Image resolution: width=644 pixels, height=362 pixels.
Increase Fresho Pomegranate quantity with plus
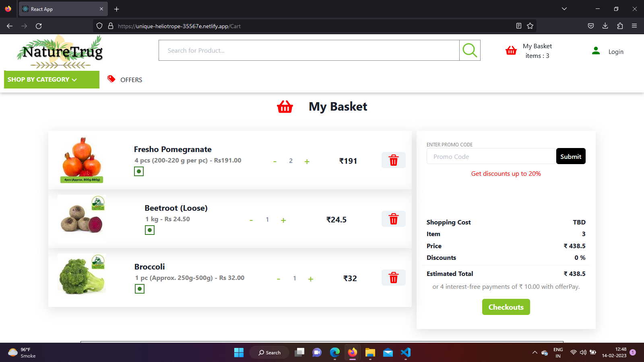[307, 161]
